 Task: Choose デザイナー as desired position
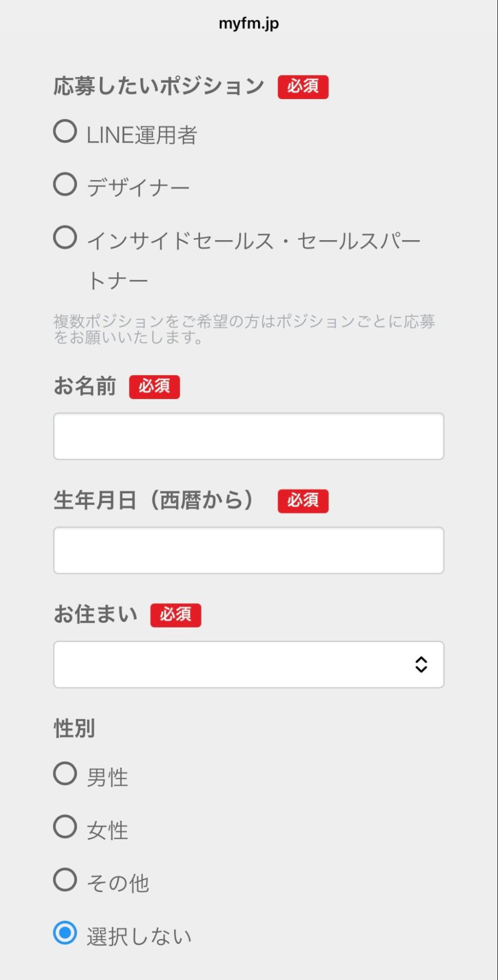(x=65, y=185)
